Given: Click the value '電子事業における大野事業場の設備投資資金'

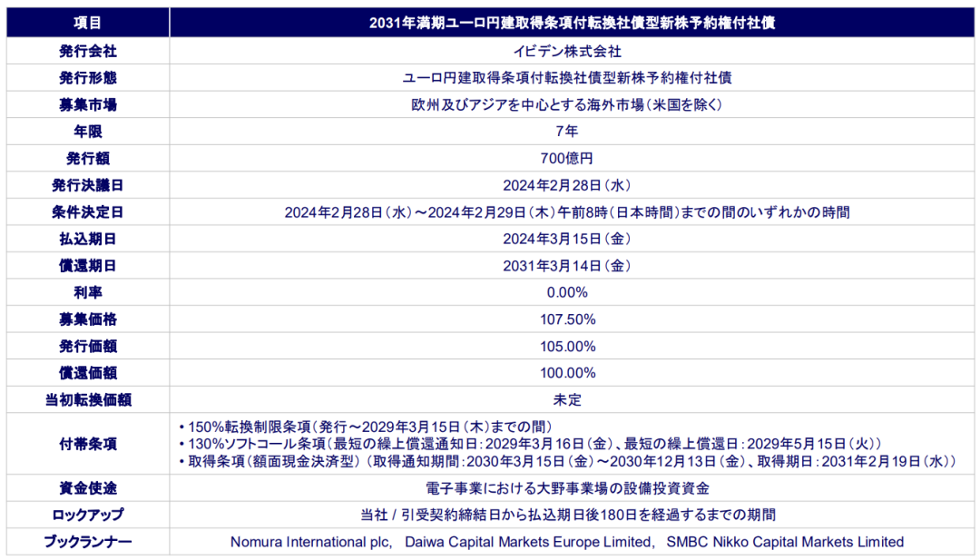Looking at the screenshot, I should click(x=567, y=488).
